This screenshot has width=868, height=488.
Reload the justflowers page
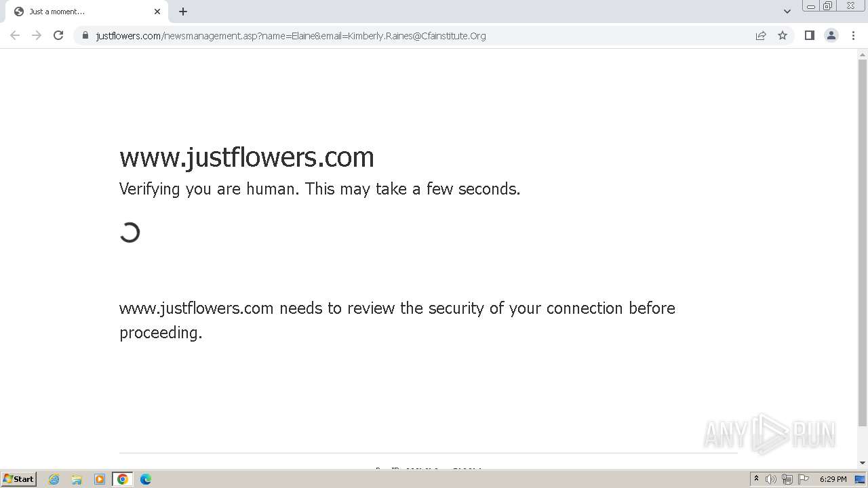[x=58, y=35]
